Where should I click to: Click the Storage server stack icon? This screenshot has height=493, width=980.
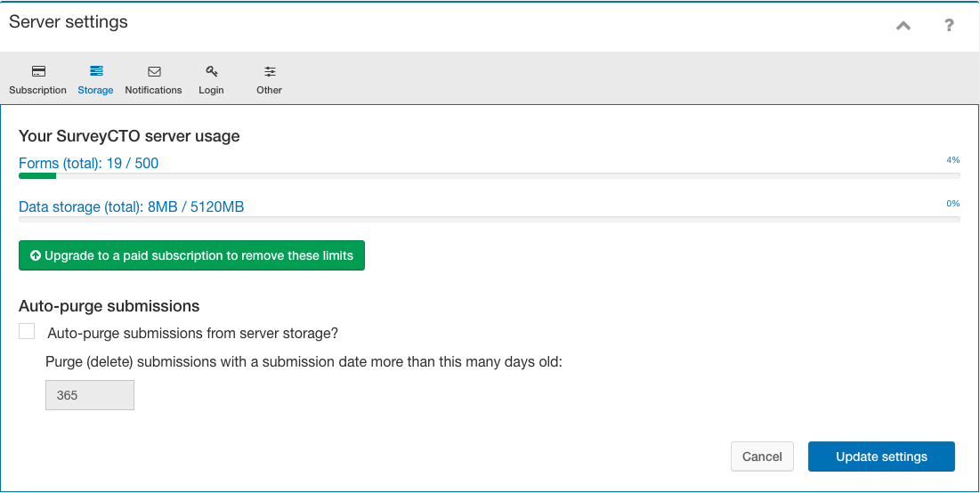pyautogui.click(x=96, y=71)
